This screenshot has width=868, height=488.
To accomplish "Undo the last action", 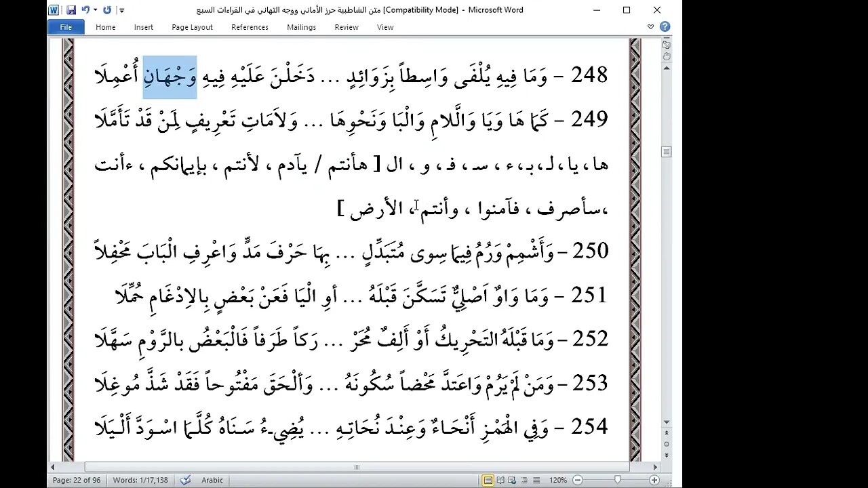I will 85,10.
